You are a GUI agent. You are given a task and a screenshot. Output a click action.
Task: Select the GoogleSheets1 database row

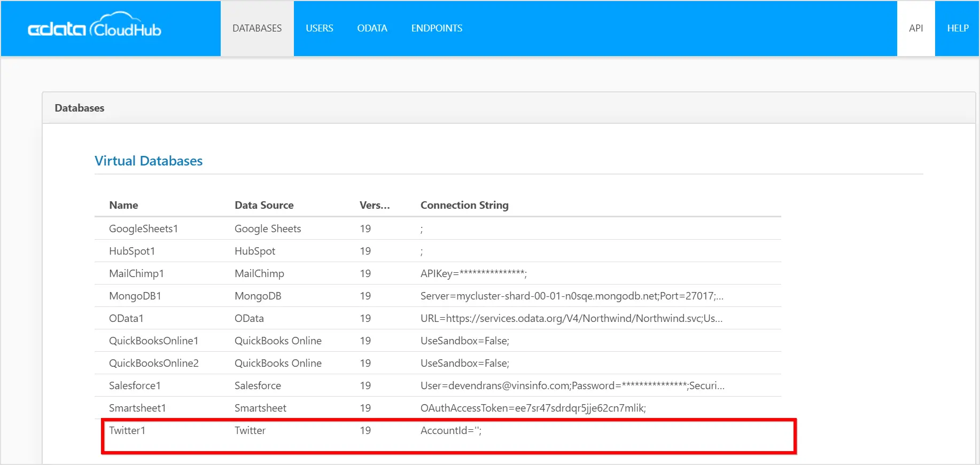pyautogui.click(x=143, y=228)
